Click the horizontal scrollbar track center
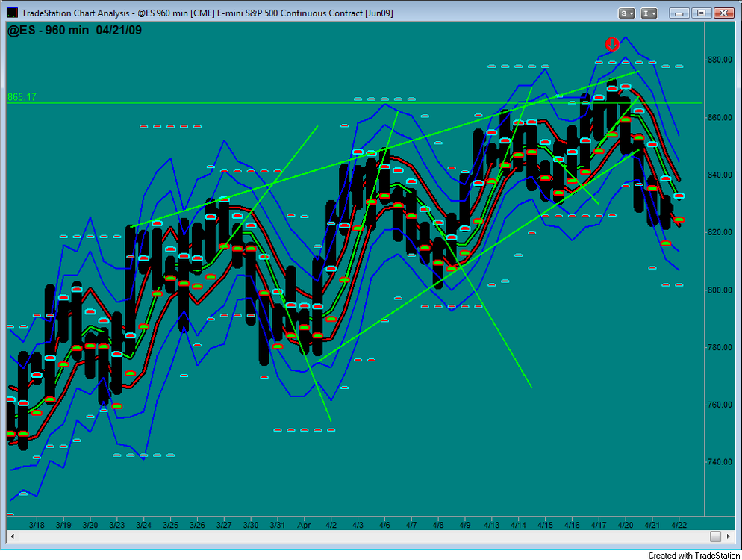The image size is (742, 560). (x=364, y=536)
